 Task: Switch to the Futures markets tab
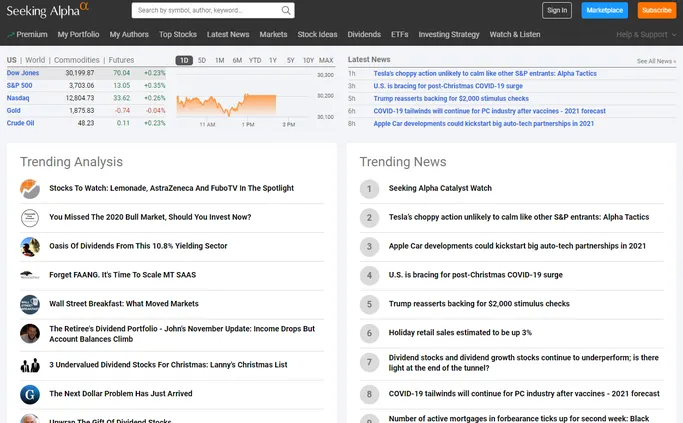(121, 60)
